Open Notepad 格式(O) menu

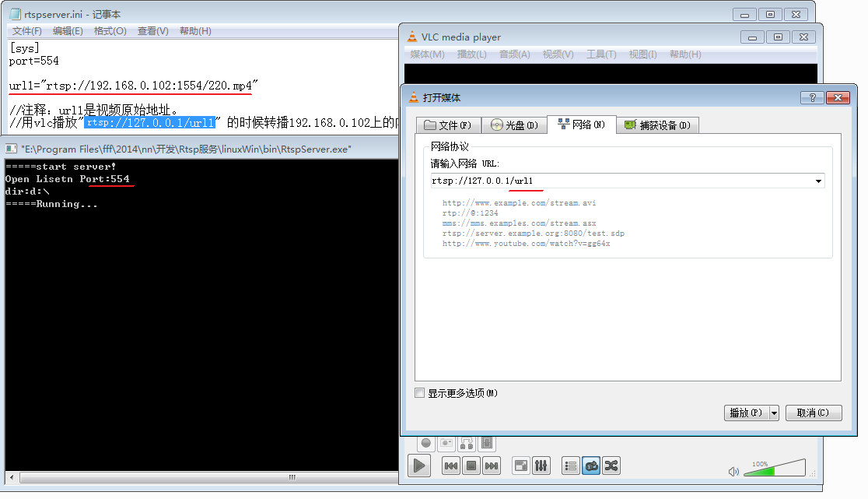pyautogui.click(x=110, y=31)
